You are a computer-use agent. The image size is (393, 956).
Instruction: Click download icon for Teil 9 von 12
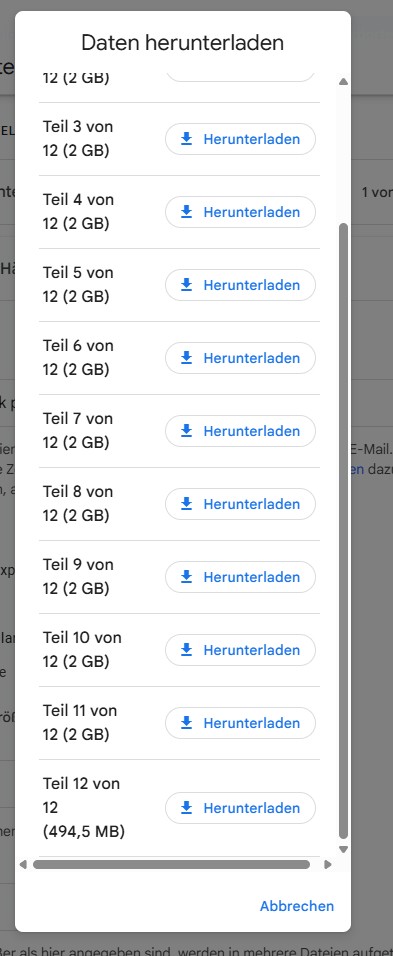[186, 577]
